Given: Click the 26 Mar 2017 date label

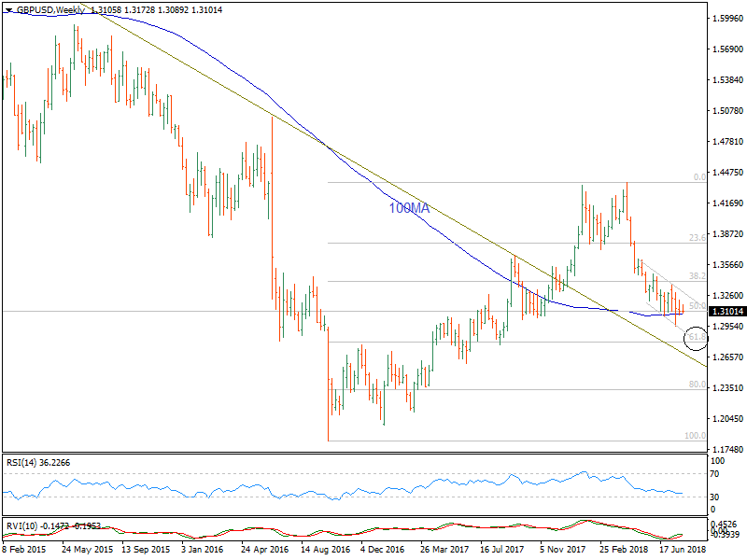Looking at the screenshot, I should 444,549.
